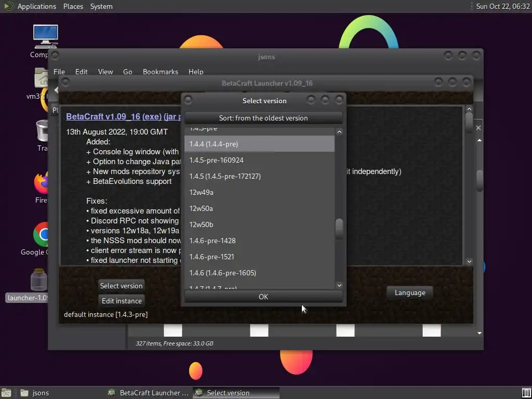Open the Bookmarks menu in the jsons window
This screenshot has height=399, width=532.
point(160,72)
